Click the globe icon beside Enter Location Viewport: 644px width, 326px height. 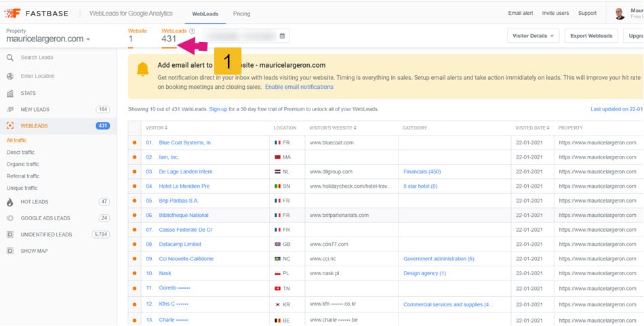coord(10,77)
